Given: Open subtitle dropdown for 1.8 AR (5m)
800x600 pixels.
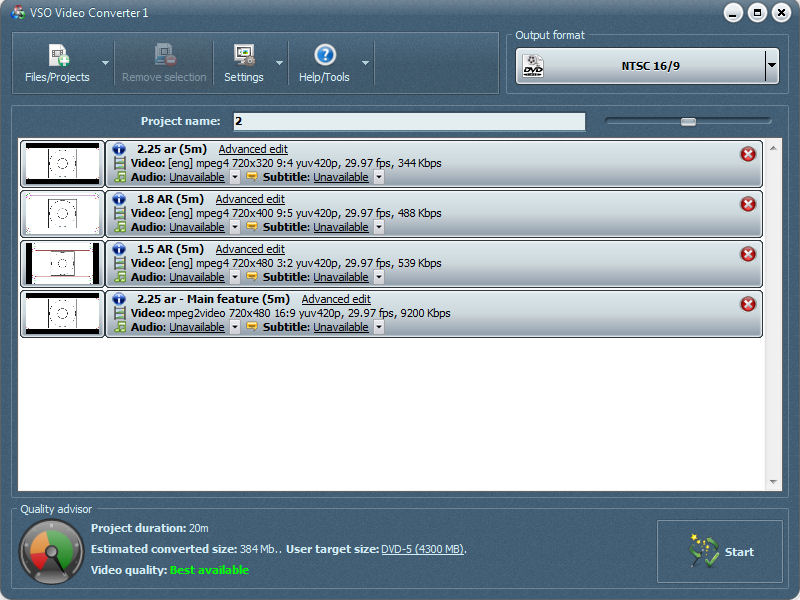Looking at the screenshot, I should pyautogui.click(x=379, y=227).
